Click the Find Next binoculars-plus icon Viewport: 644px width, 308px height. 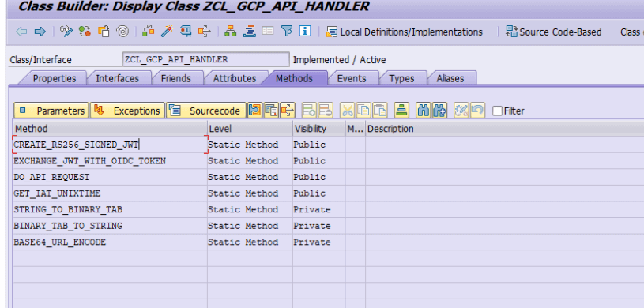[x=439, y=111]
